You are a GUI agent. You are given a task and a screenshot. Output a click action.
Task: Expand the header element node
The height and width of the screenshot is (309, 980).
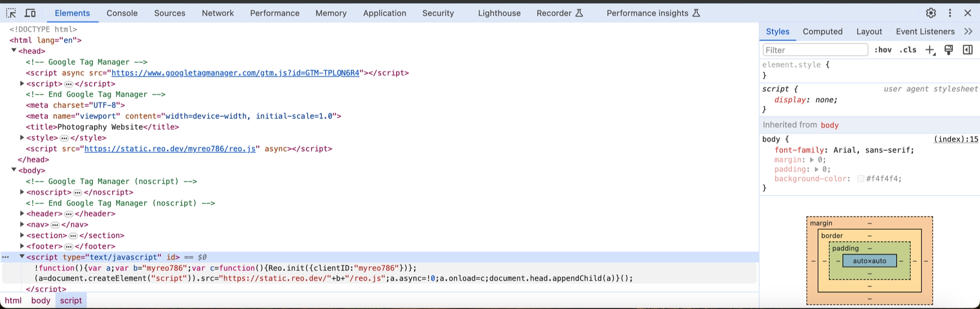(x=22, y=214)
